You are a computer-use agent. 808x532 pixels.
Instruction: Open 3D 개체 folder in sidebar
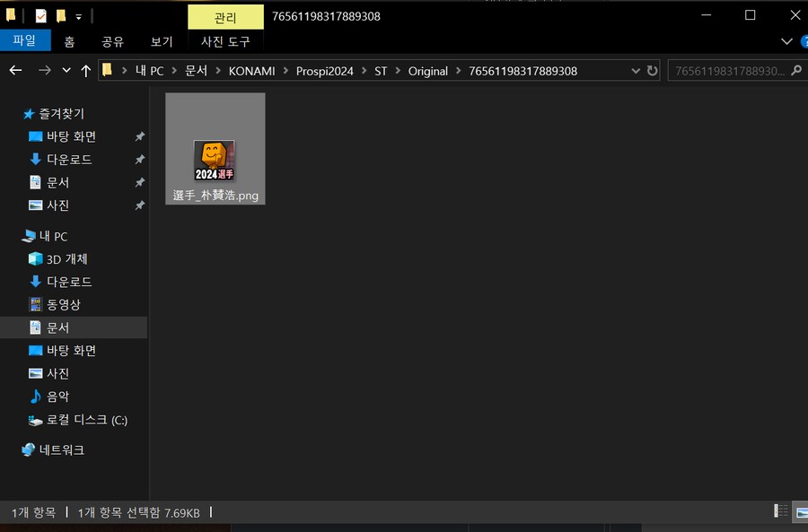click(x=66, y=259)
